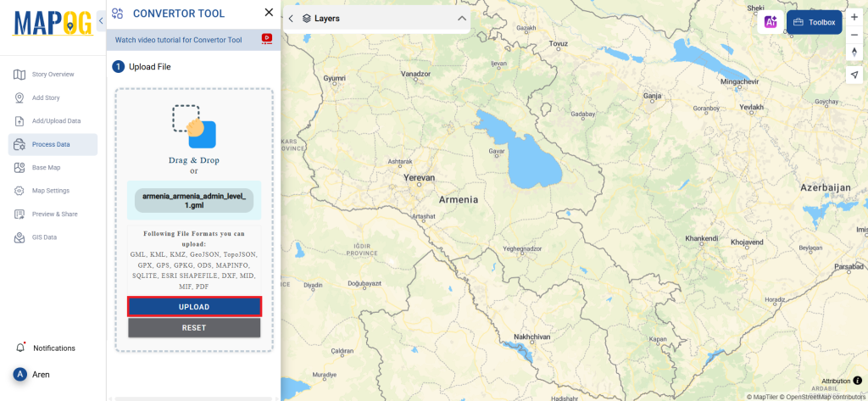
Task: Click the Layers panel back arrow
Action: point(292,19)
